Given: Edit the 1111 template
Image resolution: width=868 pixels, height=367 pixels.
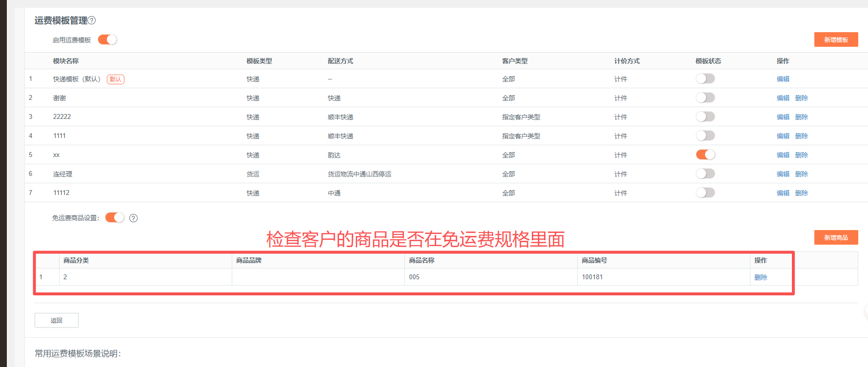Looking at the screenshot, I should [x=783, y=136].
